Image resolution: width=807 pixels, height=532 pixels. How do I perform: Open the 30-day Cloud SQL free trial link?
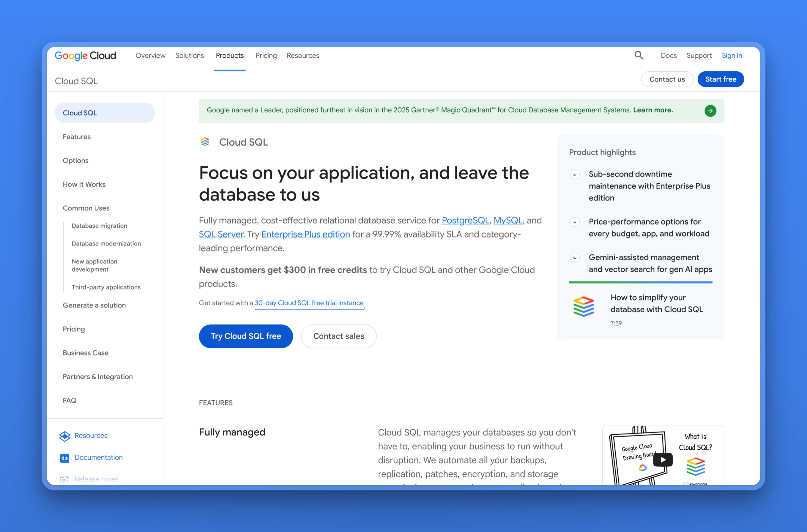[x=309, y=303]
